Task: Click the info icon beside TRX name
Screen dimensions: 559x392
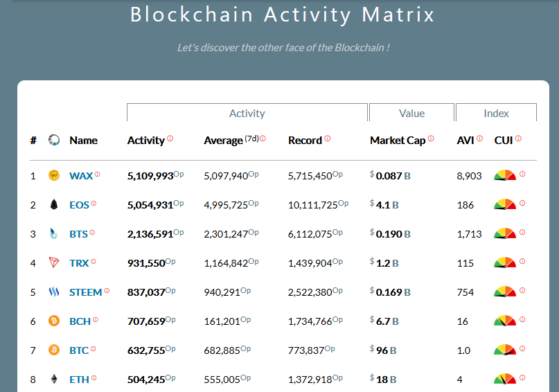Action: click(94, 262)
